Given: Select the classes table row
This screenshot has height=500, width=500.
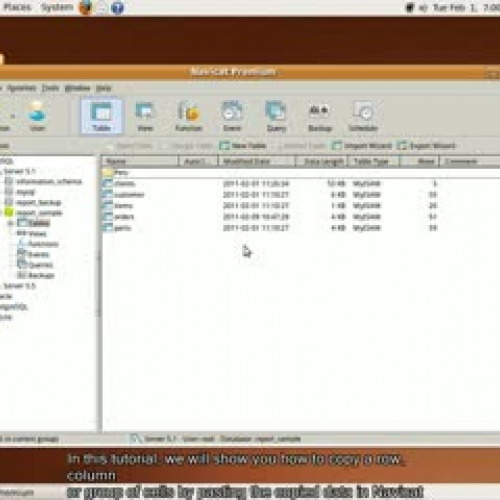Looking at the screenshot, I should [301, 183].
